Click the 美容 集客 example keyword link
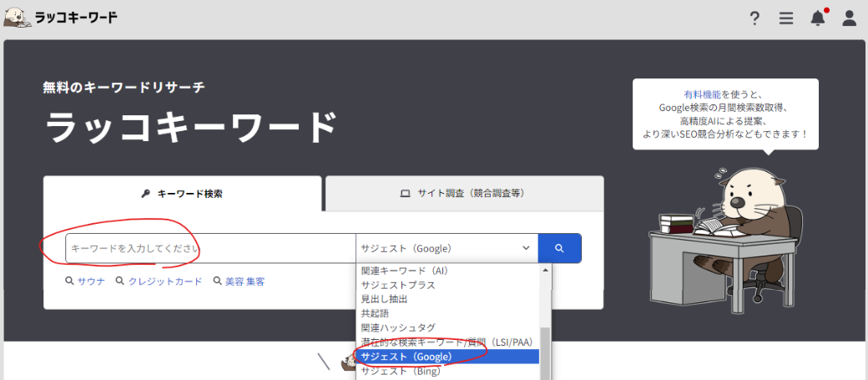The image size is (868, 380). (x=245, y=281)
